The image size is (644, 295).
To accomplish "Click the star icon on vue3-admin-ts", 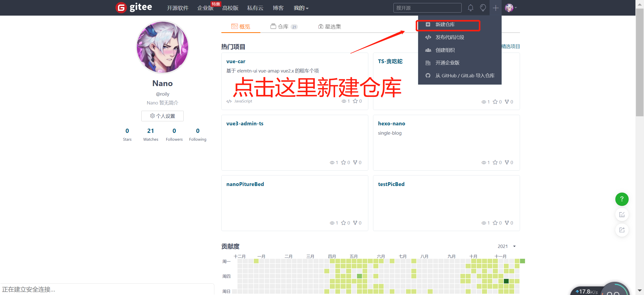I will [343, 162].
